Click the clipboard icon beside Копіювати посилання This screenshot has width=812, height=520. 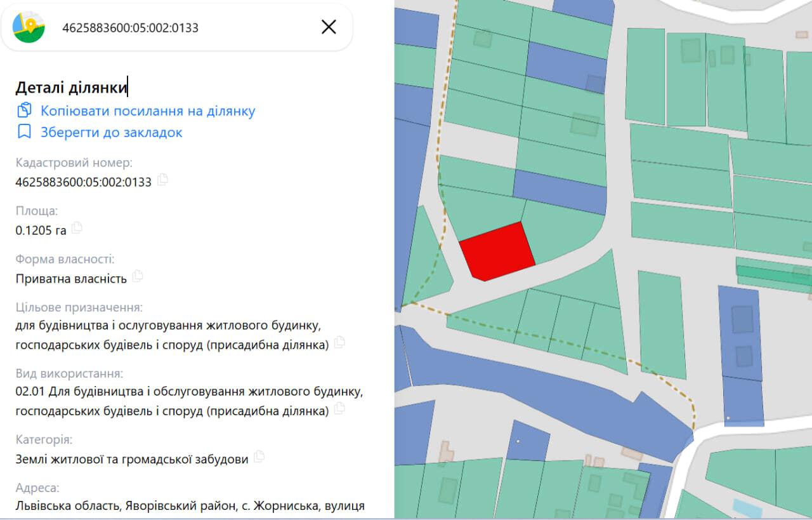coord(24,110)
